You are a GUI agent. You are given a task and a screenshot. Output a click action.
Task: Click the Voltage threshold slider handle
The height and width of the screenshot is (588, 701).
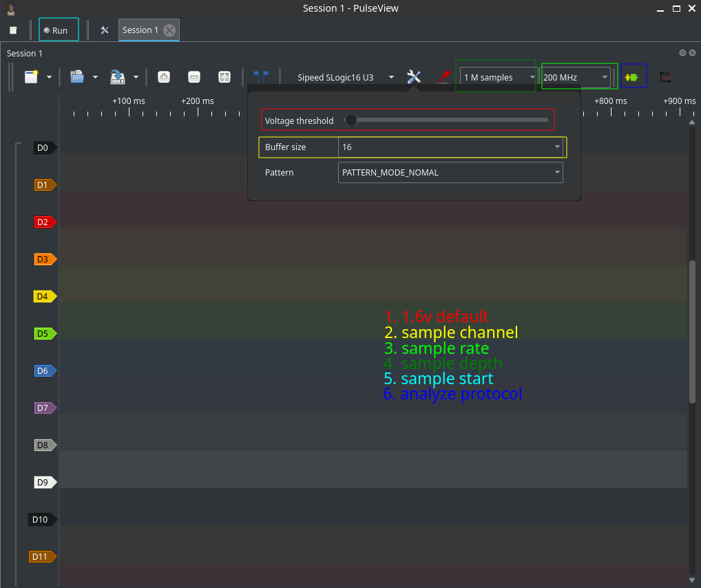351,120
